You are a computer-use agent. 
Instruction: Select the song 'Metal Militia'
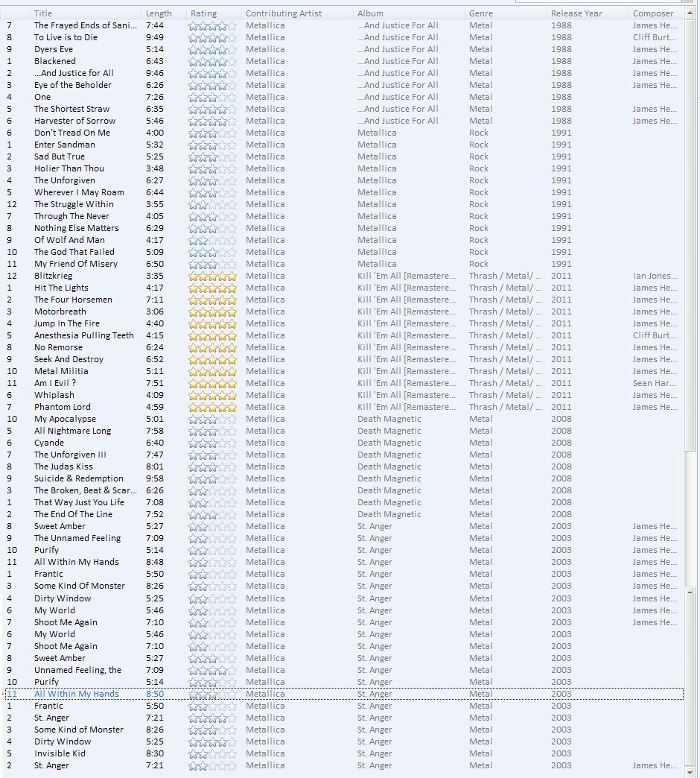(x=61, y=371)
